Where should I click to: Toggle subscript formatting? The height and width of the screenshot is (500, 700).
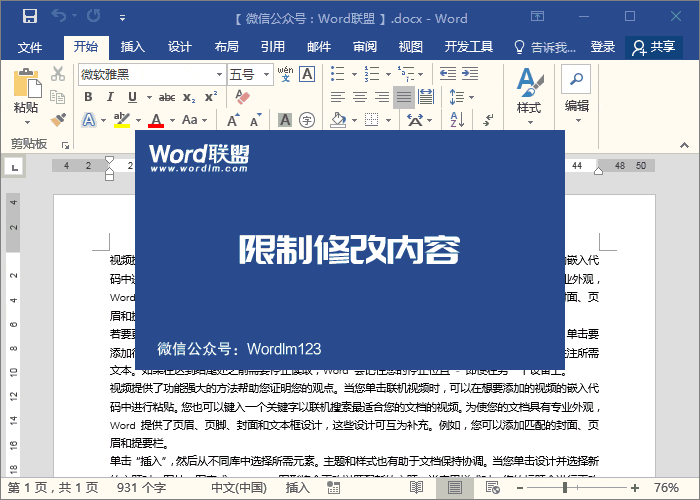click(x=189, y=97)
